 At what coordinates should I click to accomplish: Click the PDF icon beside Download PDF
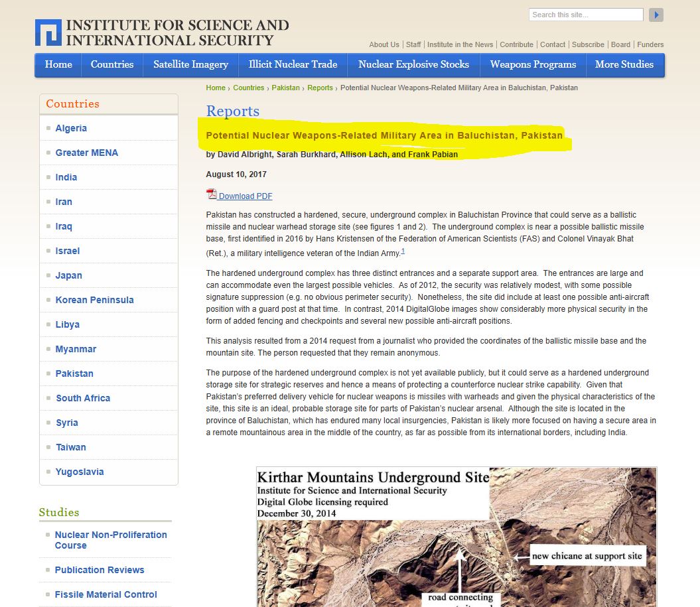click(211, 194)
